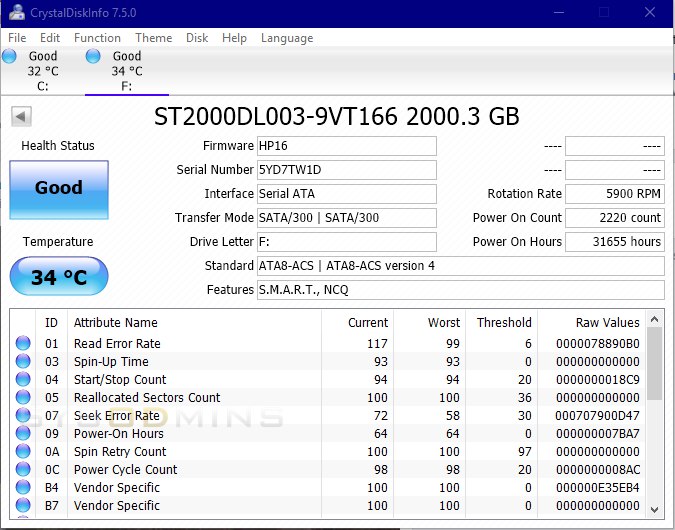675x530 pixels.
Task: Click the Features field S.M.A.R.T., NCQ
Action: point(461,290)
